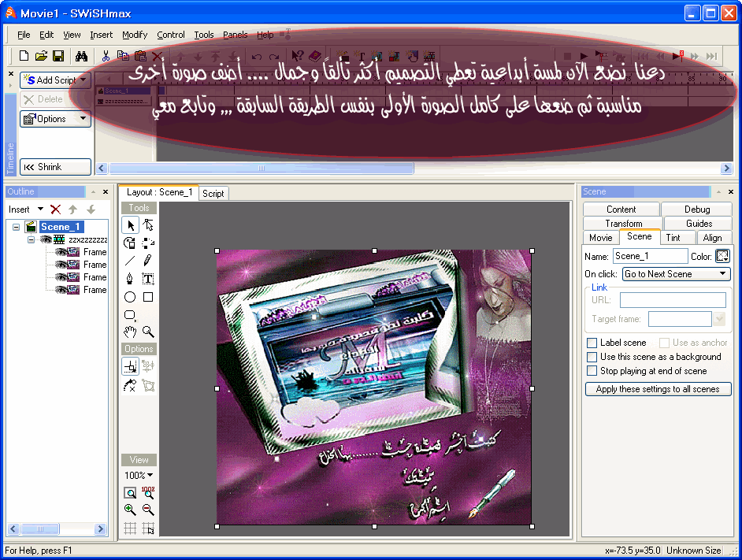The height and width of the screenshot is (560, 742).
Task: Switch to the Tint tab
Action: (673, 238)
